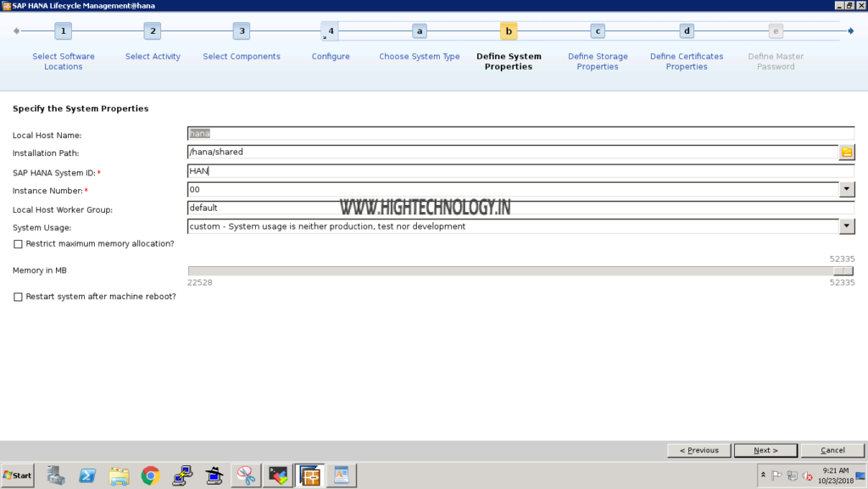Click the Previous button
The height and width of the screenshot is (489, 868).
tap(698, 450)
